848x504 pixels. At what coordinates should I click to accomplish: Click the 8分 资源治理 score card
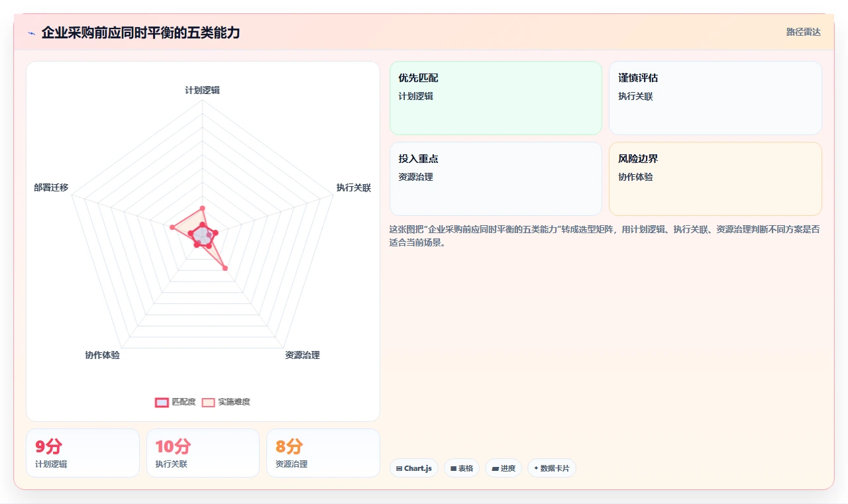[323, 453]
